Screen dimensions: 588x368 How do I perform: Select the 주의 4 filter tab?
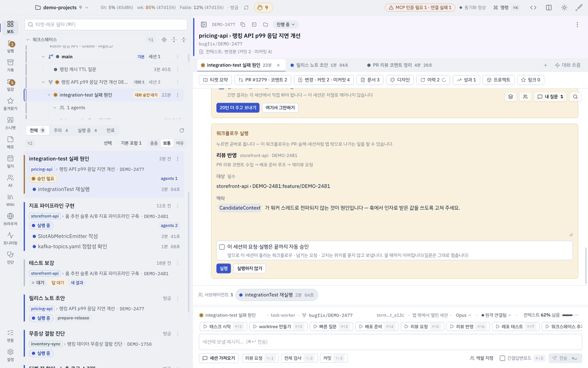[x=61, y=130]
